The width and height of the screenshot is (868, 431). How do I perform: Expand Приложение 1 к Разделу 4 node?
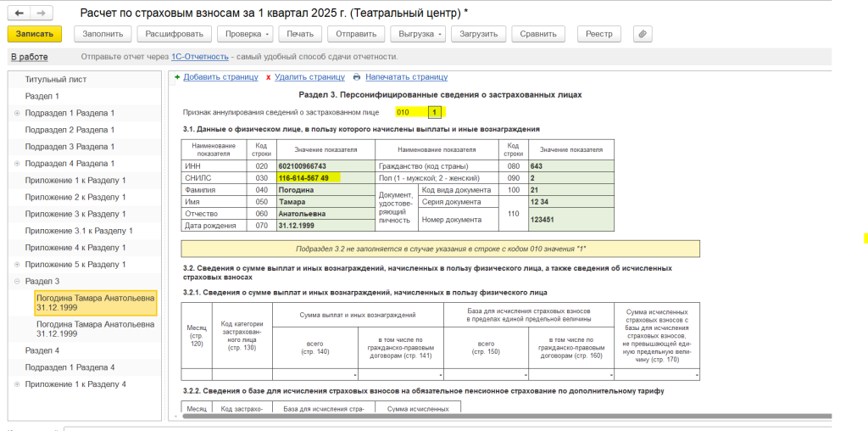[x=17, y=384]
